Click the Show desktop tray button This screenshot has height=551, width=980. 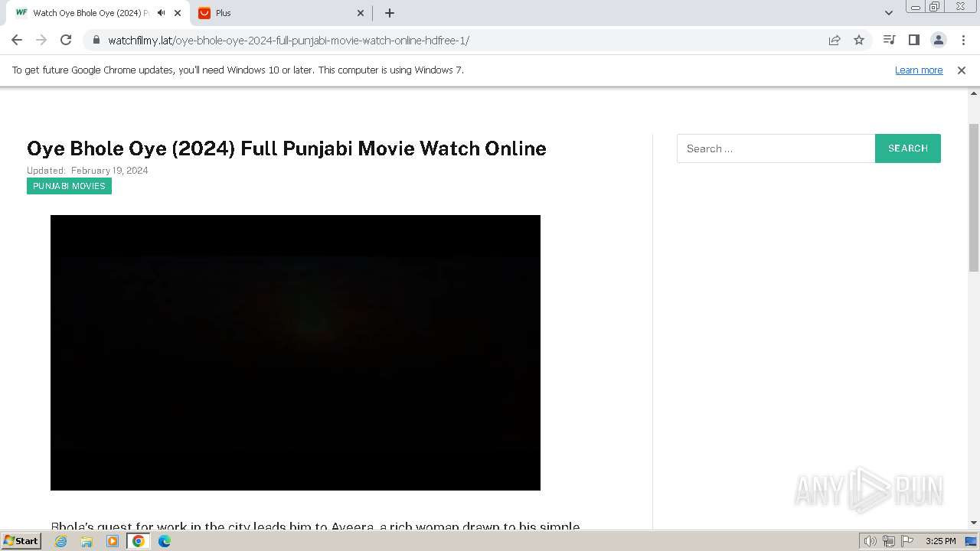click(x=972, y=541)
